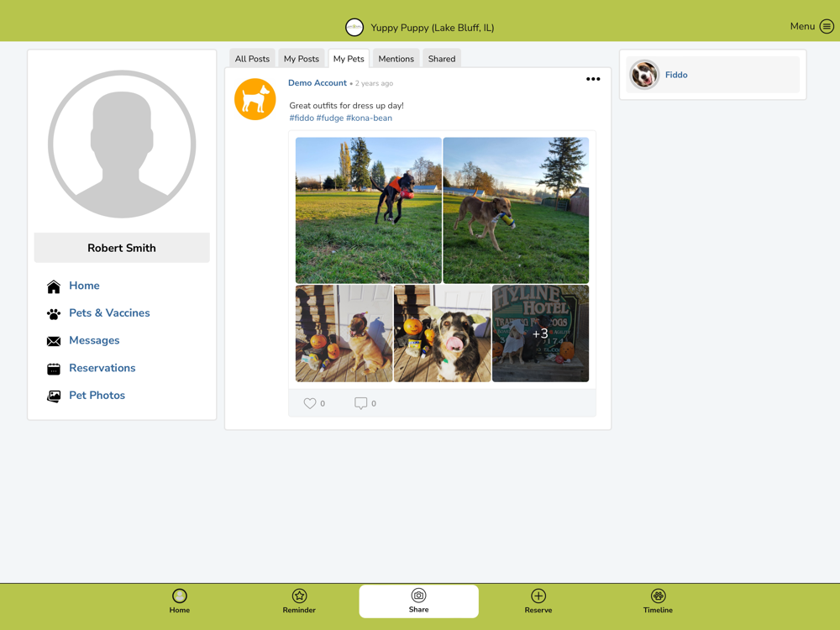Click the picture icon beside Pet Photos
840x630 pixels.
(x=54, y=396)
